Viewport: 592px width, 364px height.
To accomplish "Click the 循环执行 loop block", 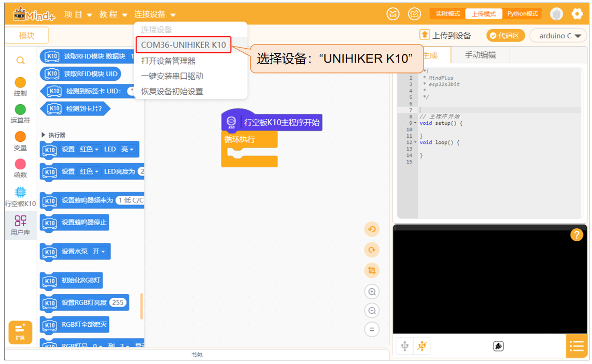I will pyautogui.click(x=249, y=149).
